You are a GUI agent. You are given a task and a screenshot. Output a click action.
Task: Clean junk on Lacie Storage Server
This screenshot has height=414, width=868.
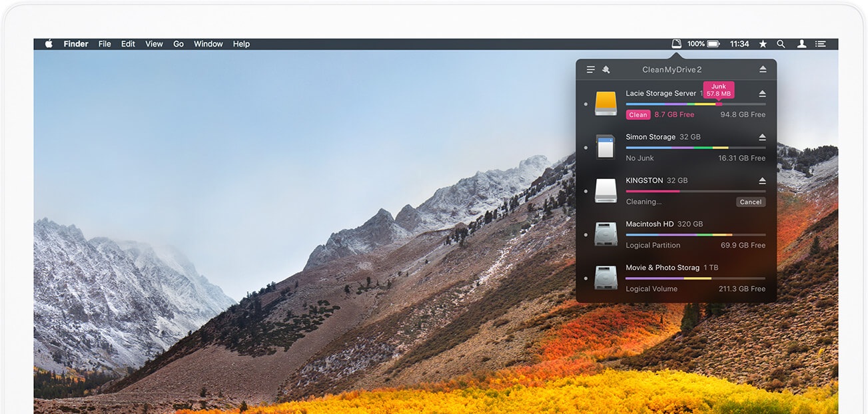[638, 114]
